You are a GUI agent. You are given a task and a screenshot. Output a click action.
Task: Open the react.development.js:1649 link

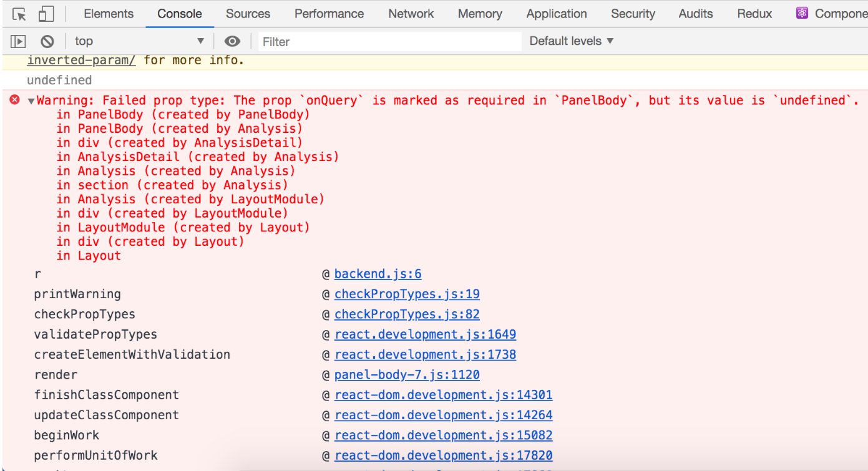click(x=425, y=334)
